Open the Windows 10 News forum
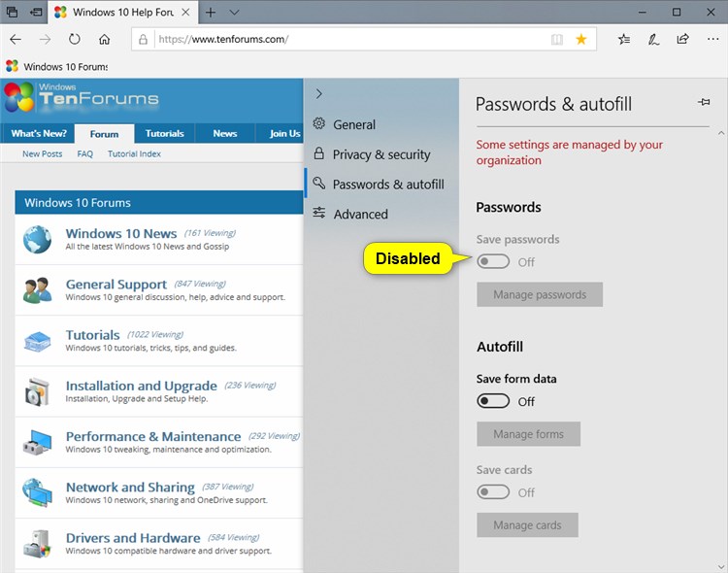 click(121, 233)
